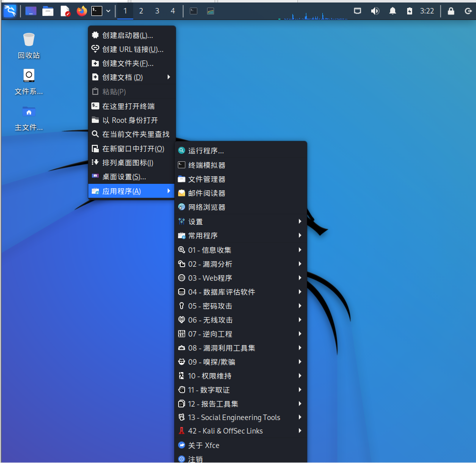This screenshot has height=463, width=476.
Task: Open 11 - 数字取证 category
Action: click(240, 390)
